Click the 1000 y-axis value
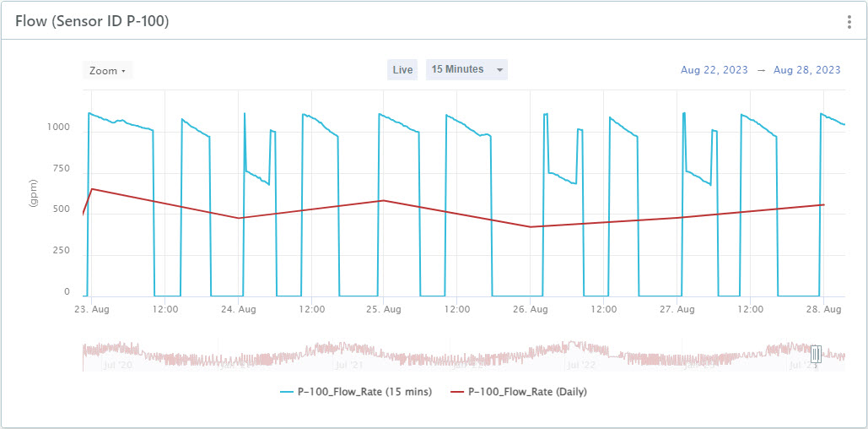 tap(58, 127)
